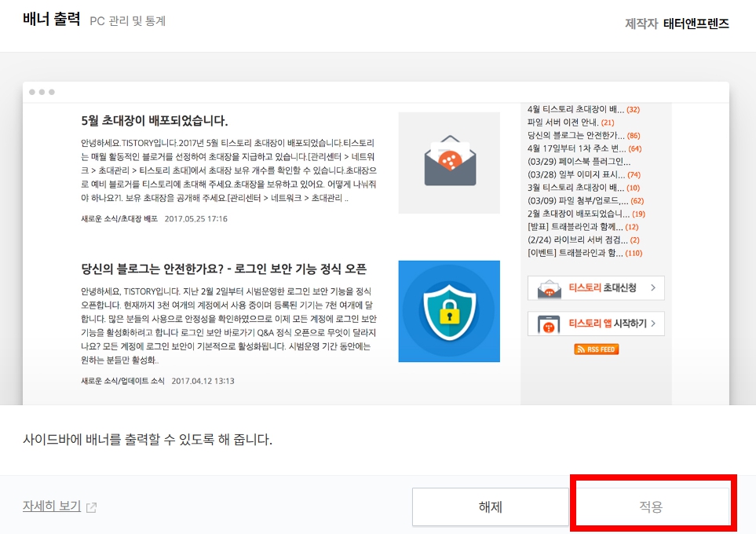Select sidebar item 2월 초대장이 배포되었습니... (19)
Screen dimensions: 756x534
point(586,214)
